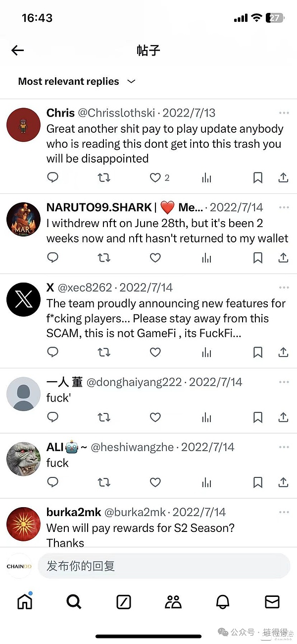Open the @Chrisslothski profile link
The image size is (297, 644).
116,113
